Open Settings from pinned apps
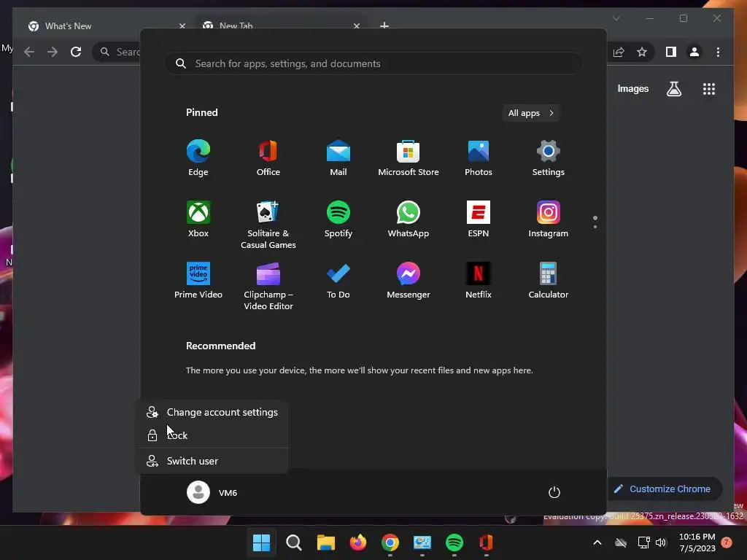The image size is (747, 560). tap(549, 158)
